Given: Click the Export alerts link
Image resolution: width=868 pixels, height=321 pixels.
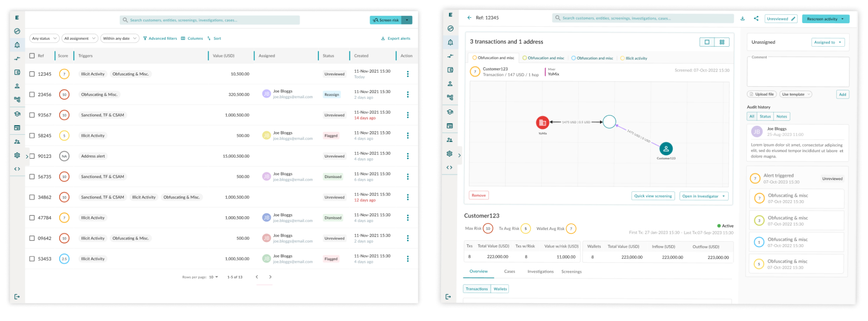Looking at the screenshot, I should [x=396, y=38].
